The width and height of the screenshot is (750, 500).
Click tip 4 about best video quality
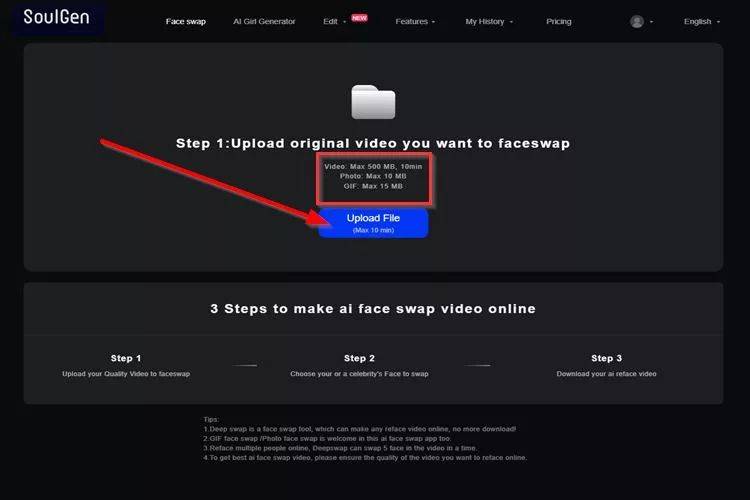tap(365, 458)
